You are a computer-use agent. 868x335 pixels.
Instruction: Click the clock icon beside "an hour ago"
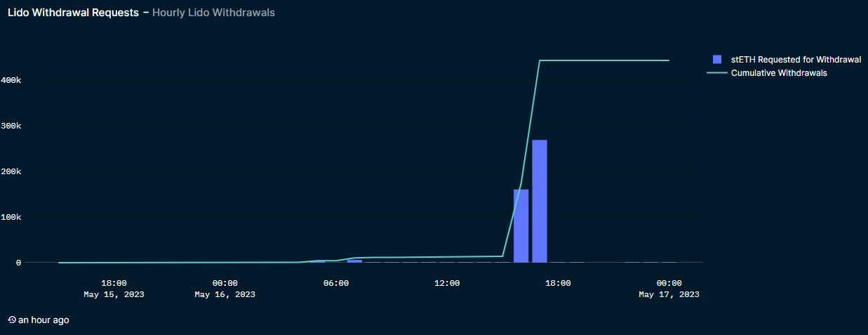[12, 320]
